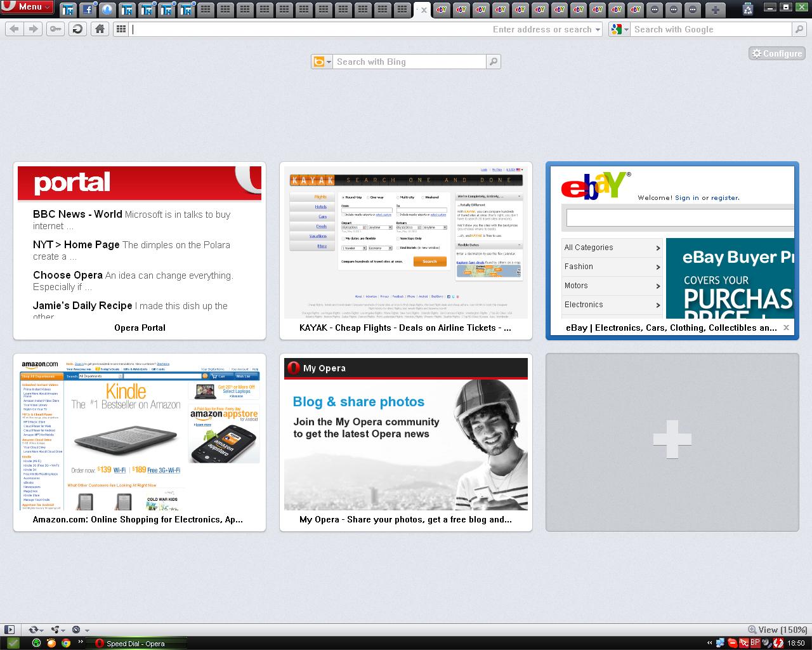Open the closed tabs trash icon

click(x=748, y=10)
